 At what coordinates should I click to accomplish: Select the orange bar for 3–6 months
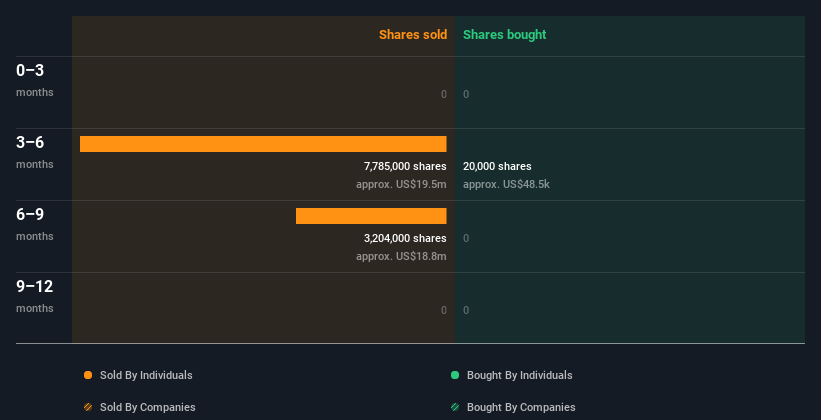(x=263, y=144)
